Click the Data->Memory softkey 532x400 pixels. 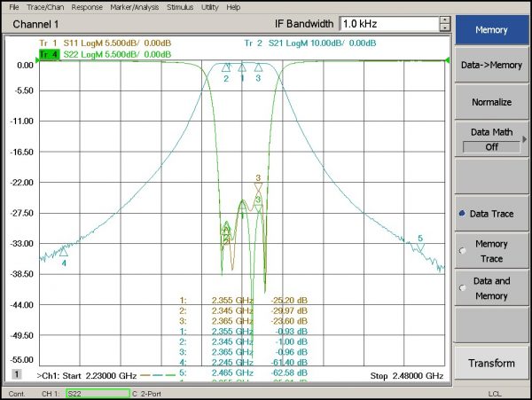tap(491, 65)
